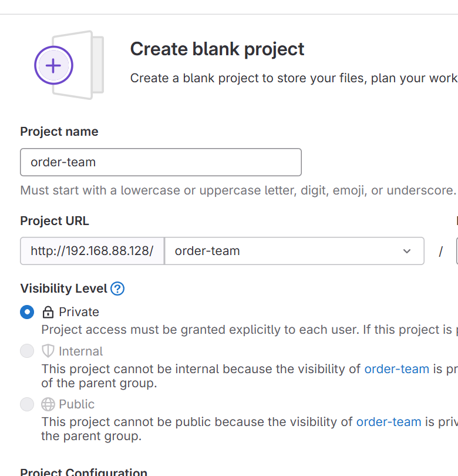Select the Internal visibility radio button
Image resolution: width=458 pixels, height=476 pixels.
click(27, 351)
